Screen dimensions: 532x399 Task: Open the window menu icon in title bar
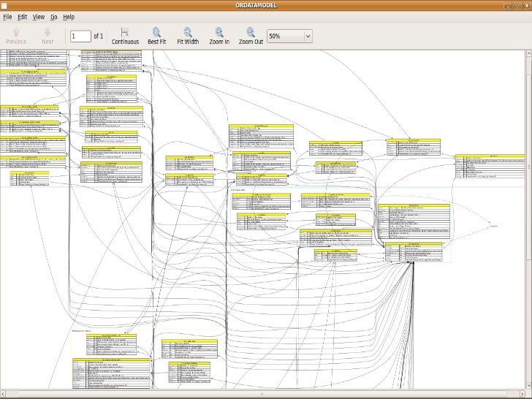[5, 5]
